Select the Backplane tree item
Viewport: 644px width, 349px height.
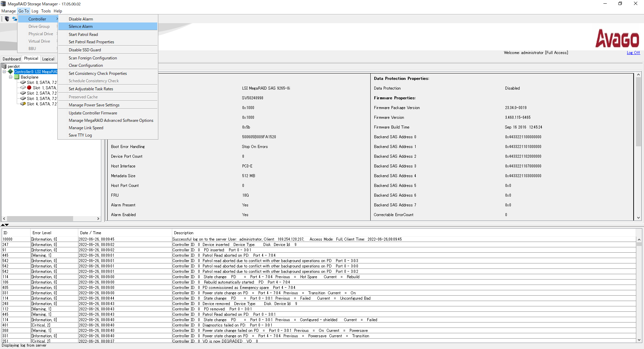[x=30, y=77]
